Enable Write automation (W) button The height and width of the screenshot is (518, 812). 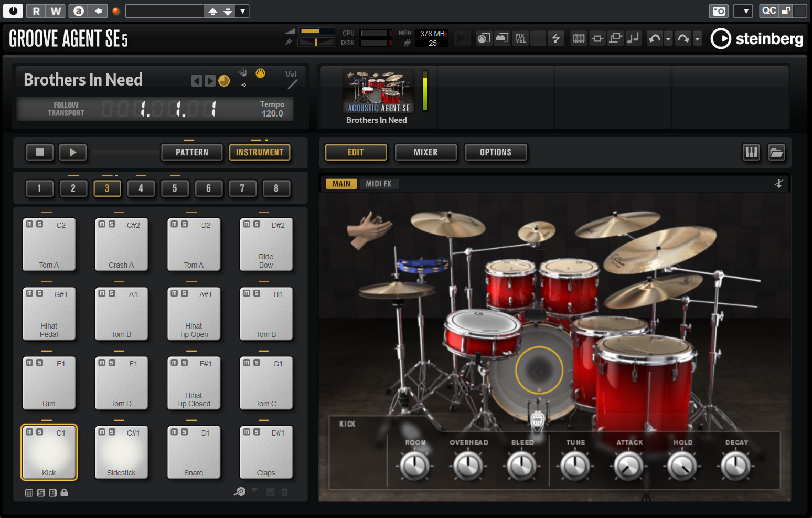click(56, 11)
